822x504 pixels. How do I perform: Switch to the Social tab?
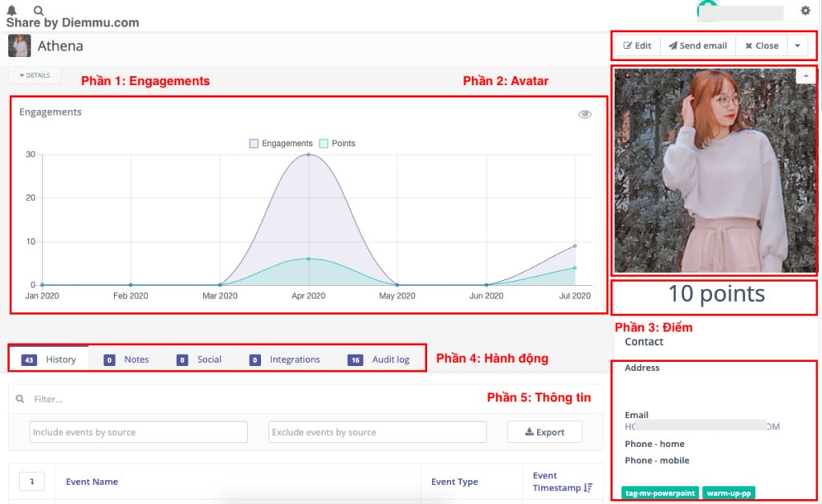click(x=199, y=360)
